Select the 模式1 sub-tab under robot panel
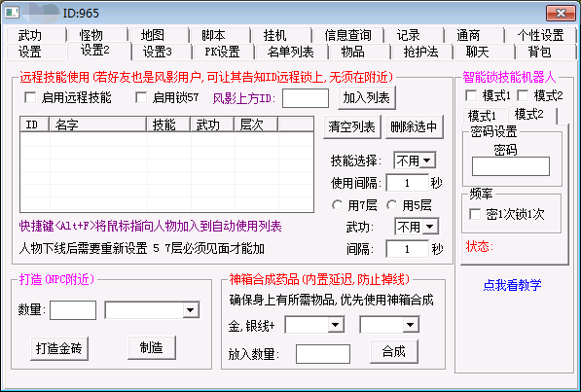This screenshot has width=581, height=392. point(482,116)
